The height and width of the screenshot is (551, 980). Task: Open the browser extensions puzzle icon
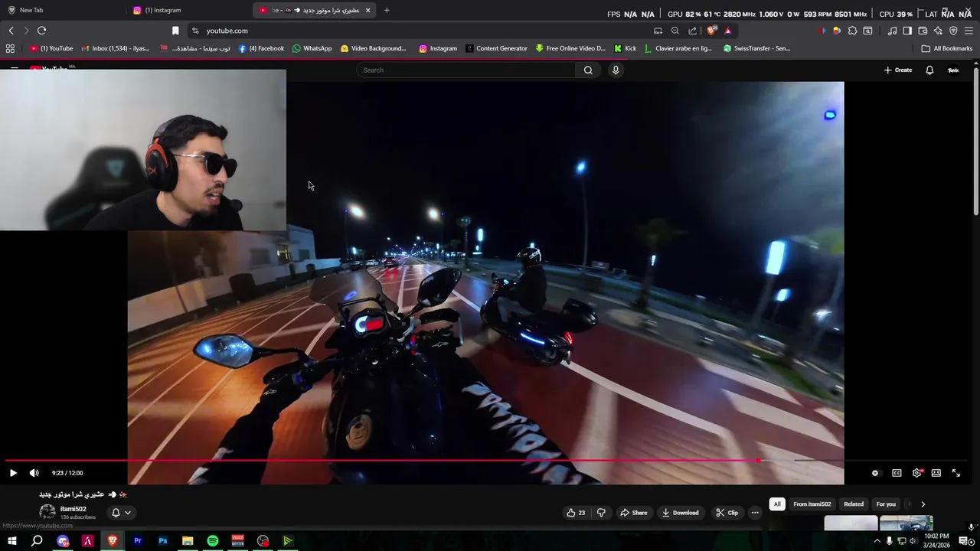(852, 31)
